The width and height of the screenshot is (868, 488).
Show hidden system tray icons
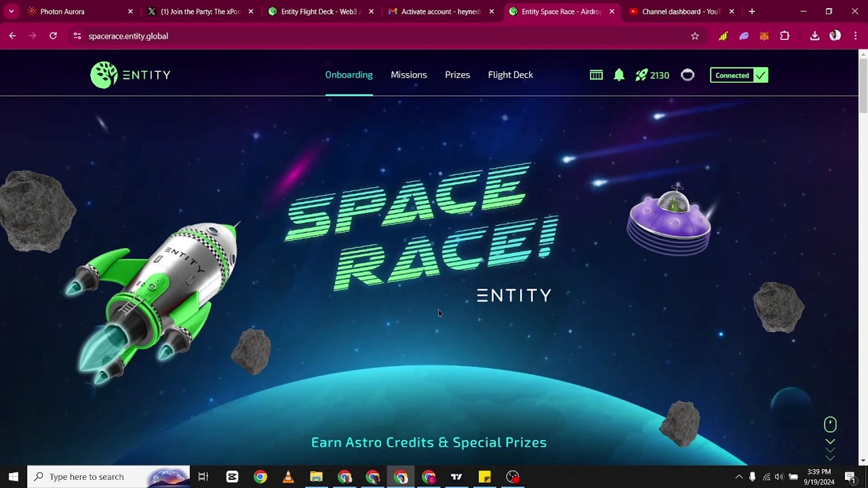(738, 477)
